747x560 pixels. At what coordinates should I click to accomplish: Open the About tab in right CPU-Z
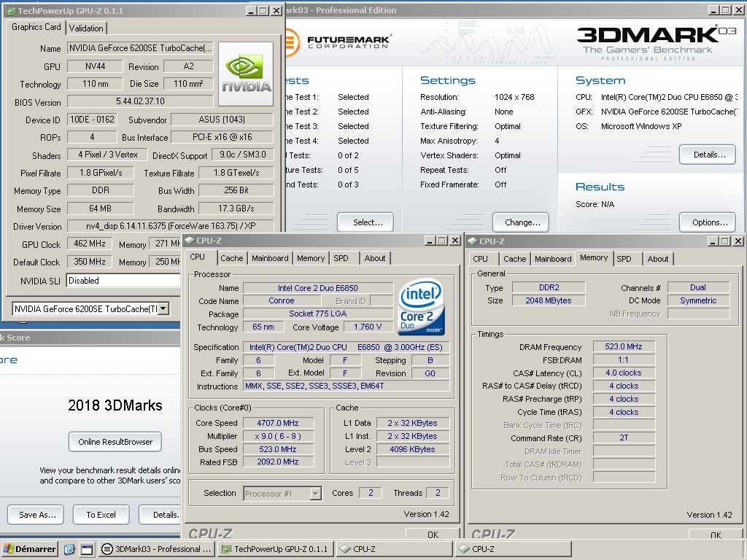[x=658, y=259]
